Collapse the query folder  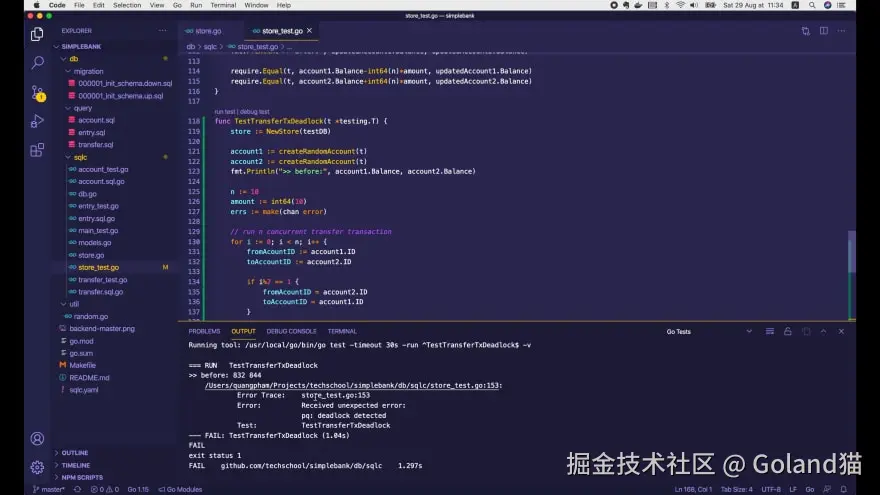coord(68,108)
